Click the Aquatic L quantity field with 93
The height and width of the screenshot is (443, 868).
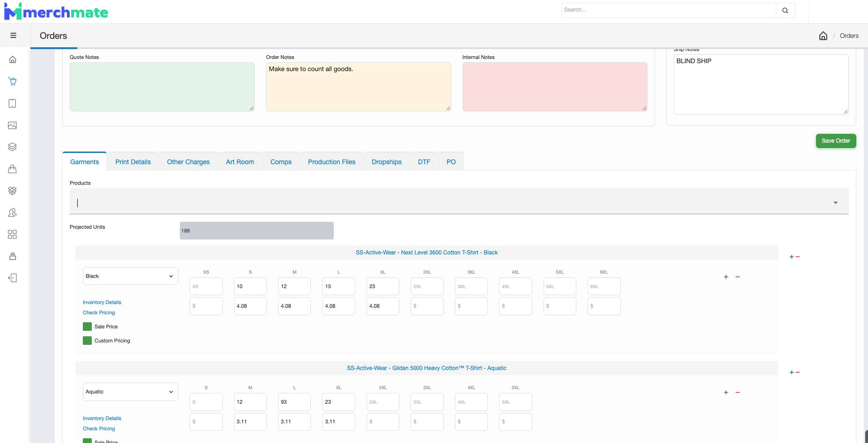click(294, 402)
